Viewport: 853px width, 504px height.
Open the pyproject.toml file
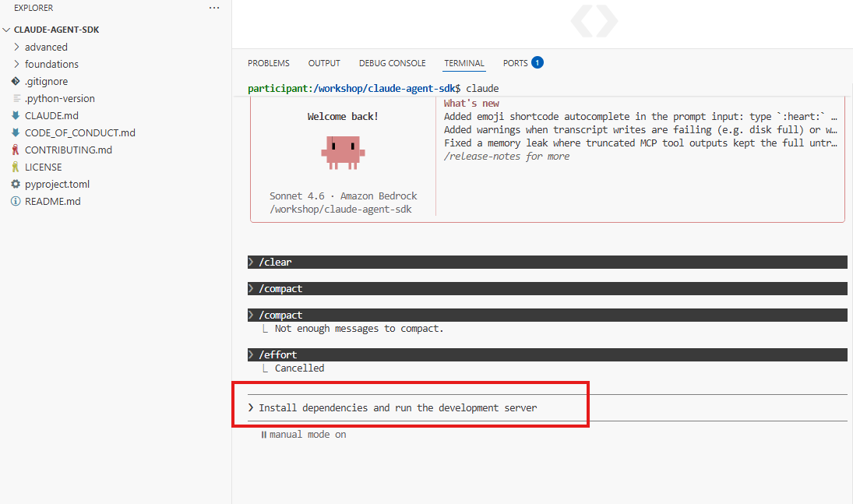[x=57, y=185]
